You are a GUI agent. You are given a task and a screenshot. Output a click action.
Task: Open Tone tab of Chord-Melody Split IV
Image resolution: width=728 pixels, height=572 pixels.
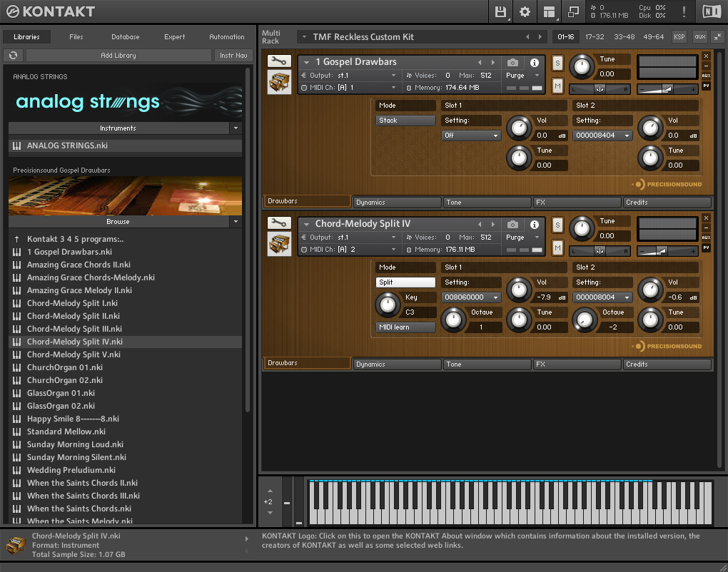[x=487, y=364]
